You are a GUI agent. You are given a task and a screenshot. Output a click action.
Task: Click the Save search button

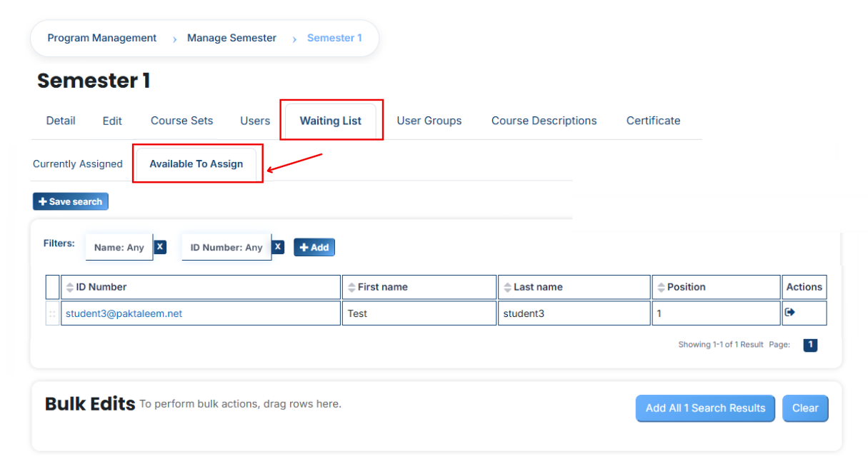click(71, 201)
